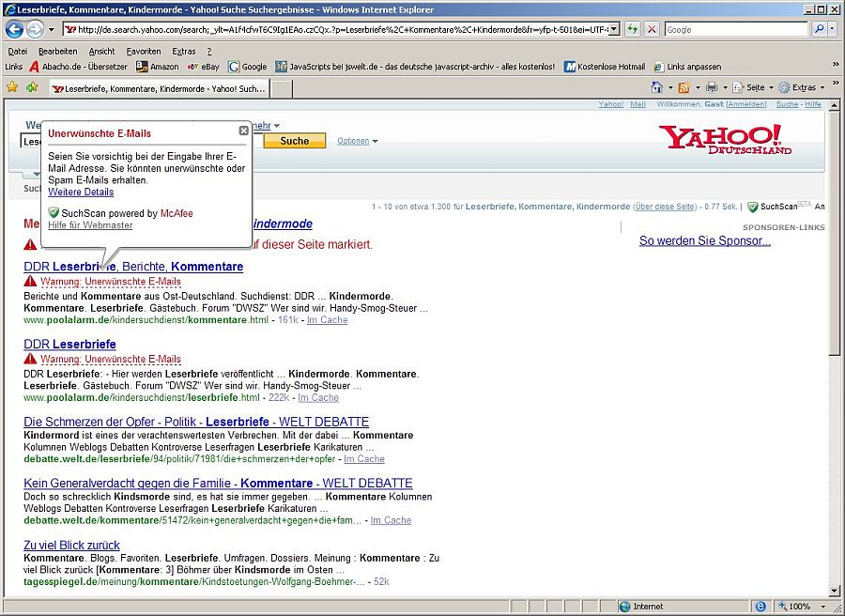This screenshot has width=845, height=616.
Task: Open the Extras menu in menu bar
Action: tap(184, 52)
